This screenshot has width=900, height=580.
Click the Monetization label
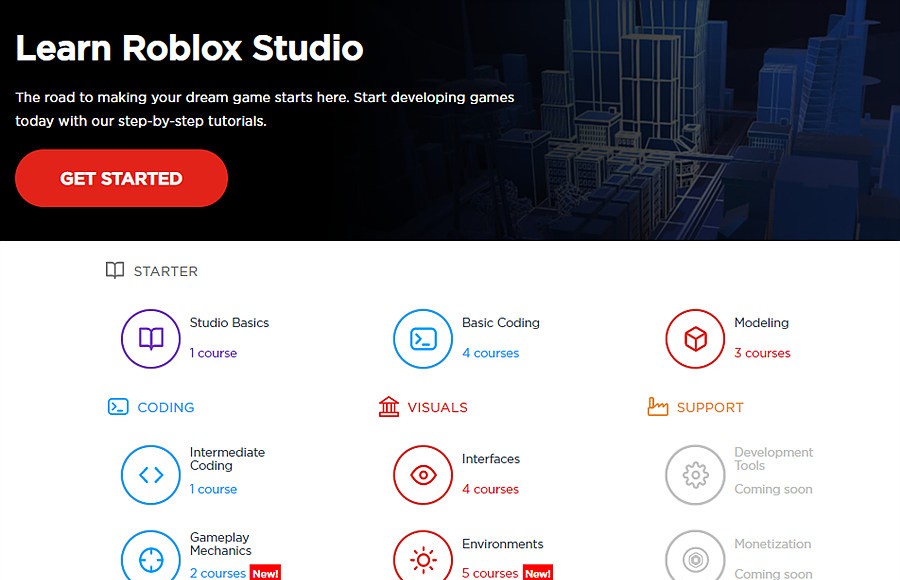tap(773, 544)
